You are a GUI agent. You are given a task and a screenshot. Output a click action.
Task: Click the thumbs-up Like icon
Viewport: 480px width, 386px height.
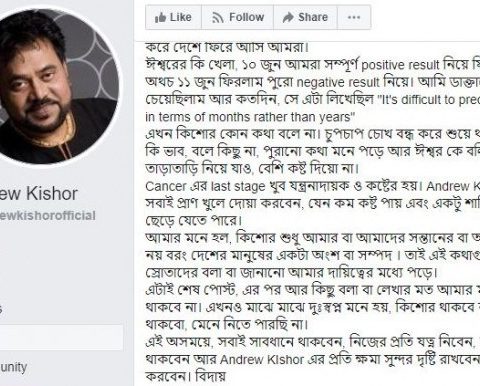pyautogui.click(x=160, y=17)
